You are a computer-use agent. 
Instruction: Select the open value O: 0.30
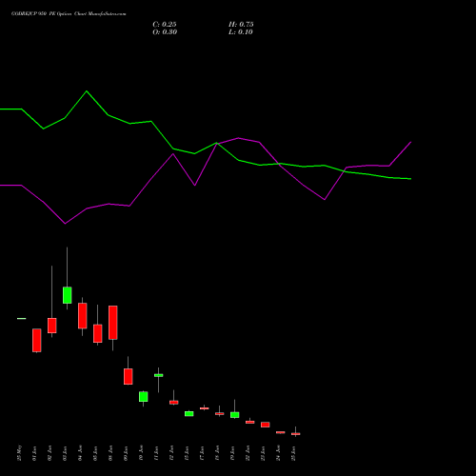click(x=165, y=32)
